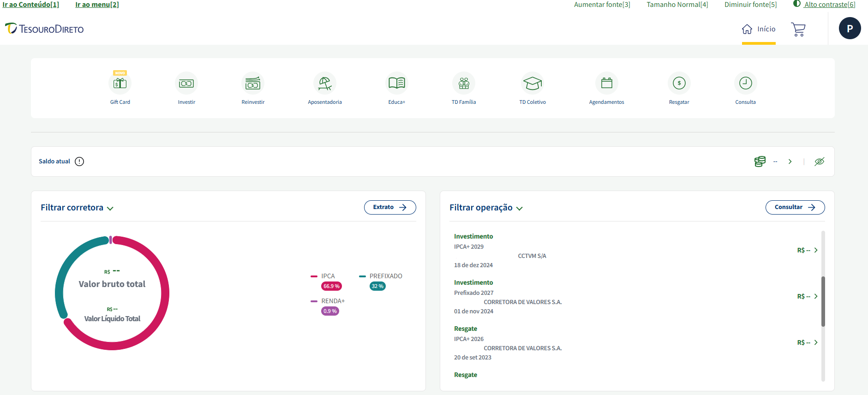Click the Tesouro Direto logo
Screen dimensions: 868x395
(44, 29)
